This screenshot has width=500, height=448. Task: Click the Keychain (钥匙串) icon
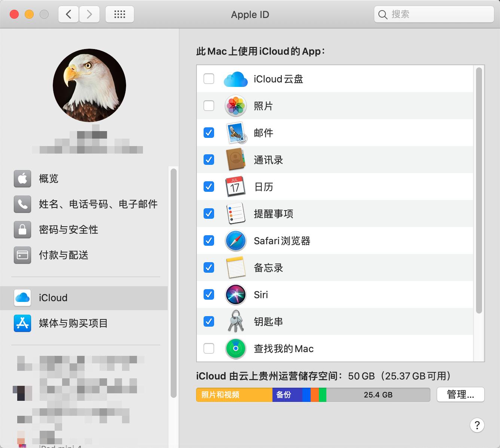click(x=235, y=321)
